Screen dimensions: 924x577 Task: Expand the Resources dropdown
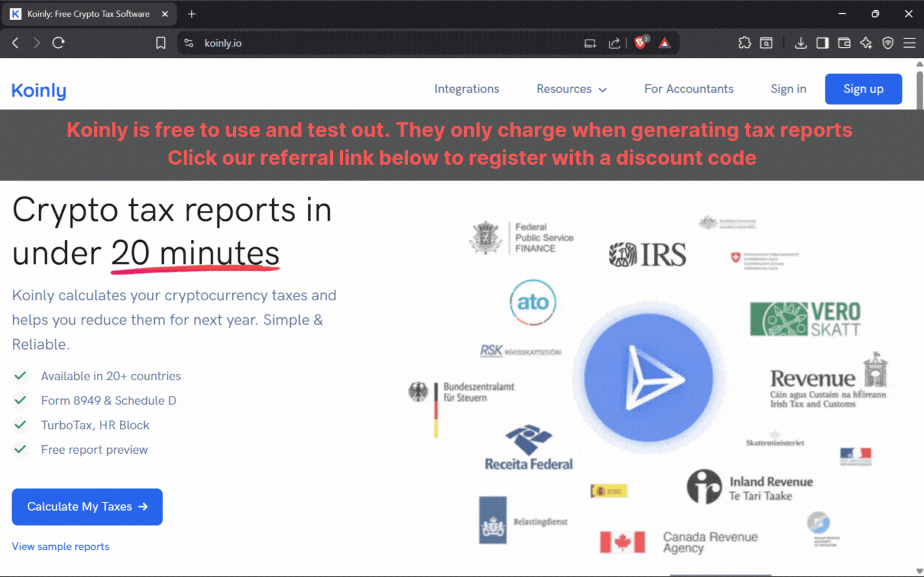point(571,88)
